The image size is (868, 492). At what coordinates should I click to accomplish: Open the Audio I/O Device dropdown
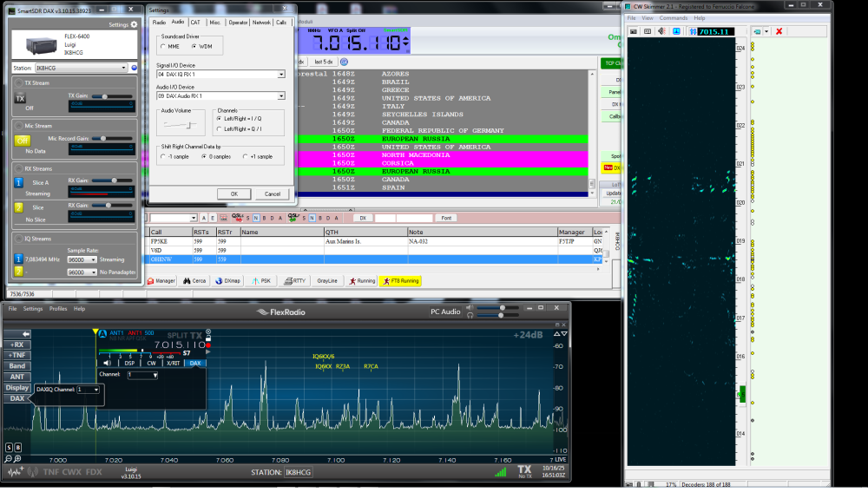pos(281,95)
